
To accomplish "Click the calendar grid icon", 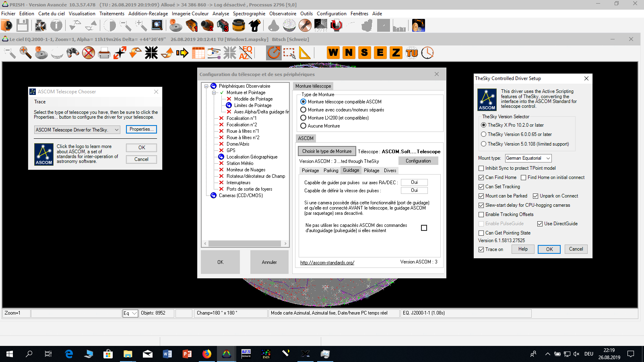I will click(198, 53).
